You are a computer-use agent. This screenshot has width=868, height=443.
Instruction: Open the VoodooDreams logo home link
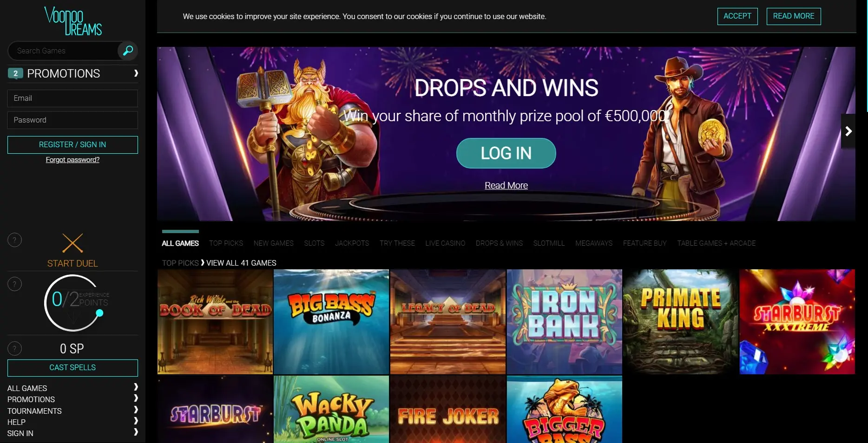pos(73,21)
